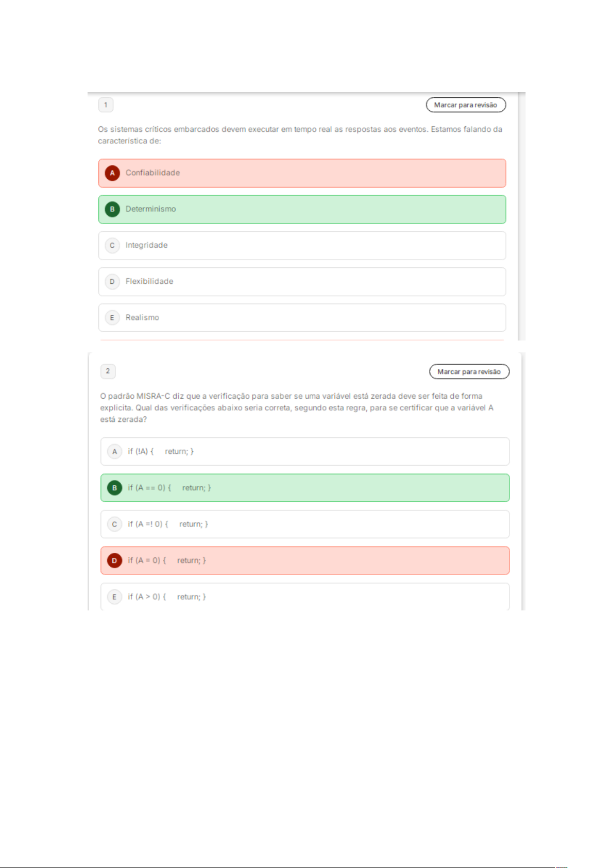This screenshot has height=868, width=614.
Task: Click circle C icon beside Integridade
Action: pos(112,245)
